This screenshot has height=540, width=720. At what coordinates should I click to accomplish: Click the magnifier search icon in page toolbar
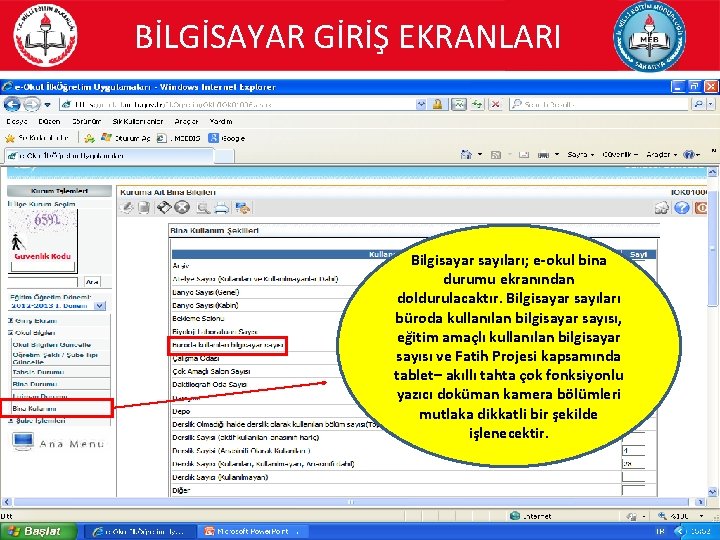coord(203,208)
